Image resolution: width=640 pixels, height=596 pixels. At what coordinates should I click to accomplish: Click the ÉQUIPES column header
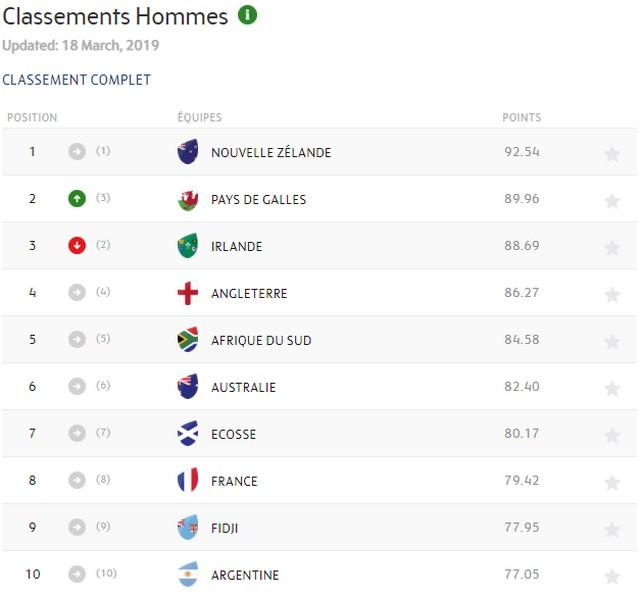point(200,117)
